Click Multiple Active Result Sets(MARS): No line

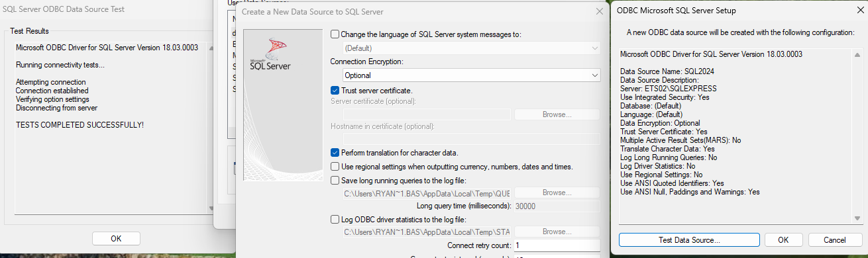(x=680, y=140)
